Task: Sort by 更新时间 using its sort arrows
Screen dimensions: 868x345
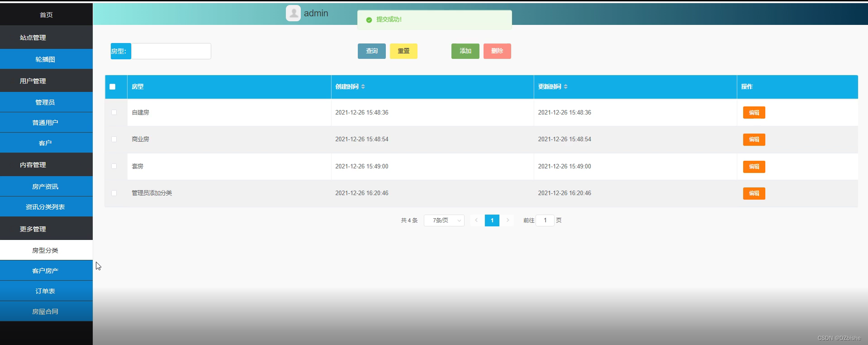Action: pyautogui.click(x=565, y=86)
